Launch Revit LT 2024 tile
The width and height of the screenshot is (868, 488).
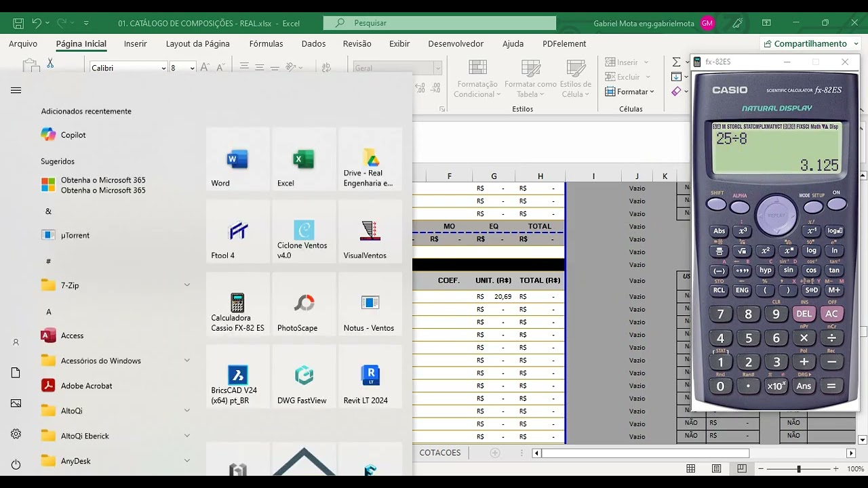tap(370, 377)
